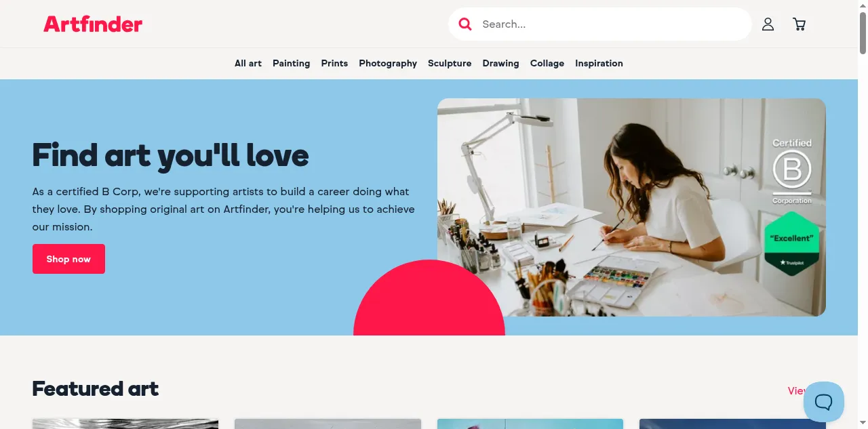Click the Trustpilot Excellent badge
The width and height of the screenshot is (868, 429).
click(x=792, y=243)
